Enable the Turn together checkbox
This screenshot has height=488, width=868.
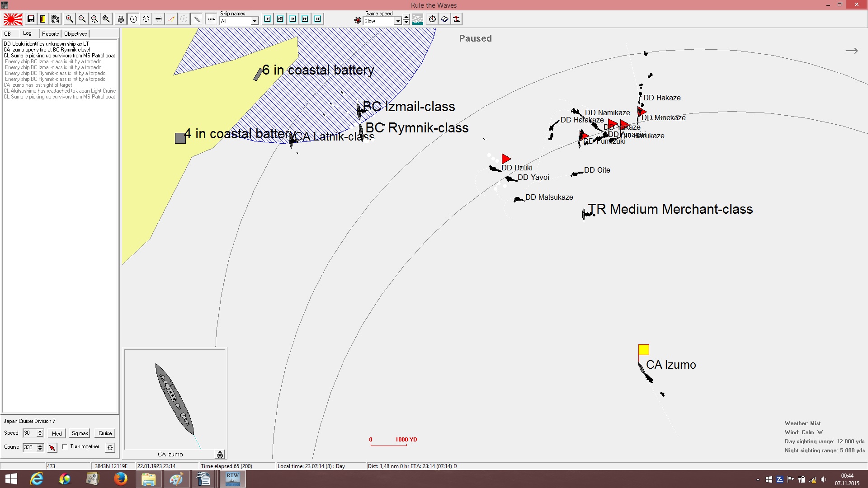click(x=65, y=446)
